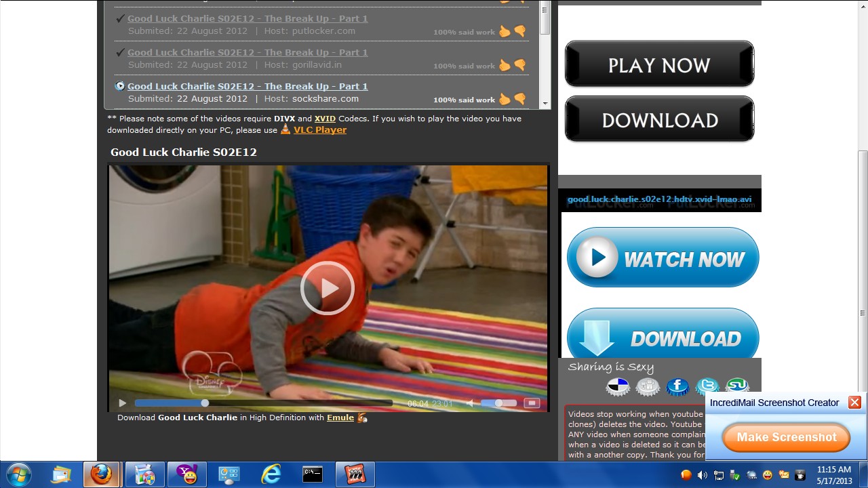Click the black PLAY NOW button

point(659,64)
